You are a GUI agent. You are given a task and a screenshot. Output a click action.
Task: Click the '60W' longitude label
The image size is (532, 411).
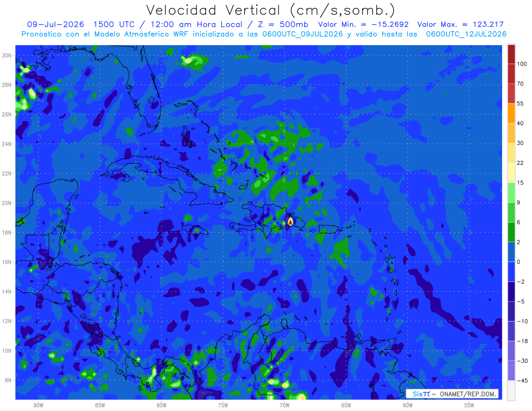(408, 405)
